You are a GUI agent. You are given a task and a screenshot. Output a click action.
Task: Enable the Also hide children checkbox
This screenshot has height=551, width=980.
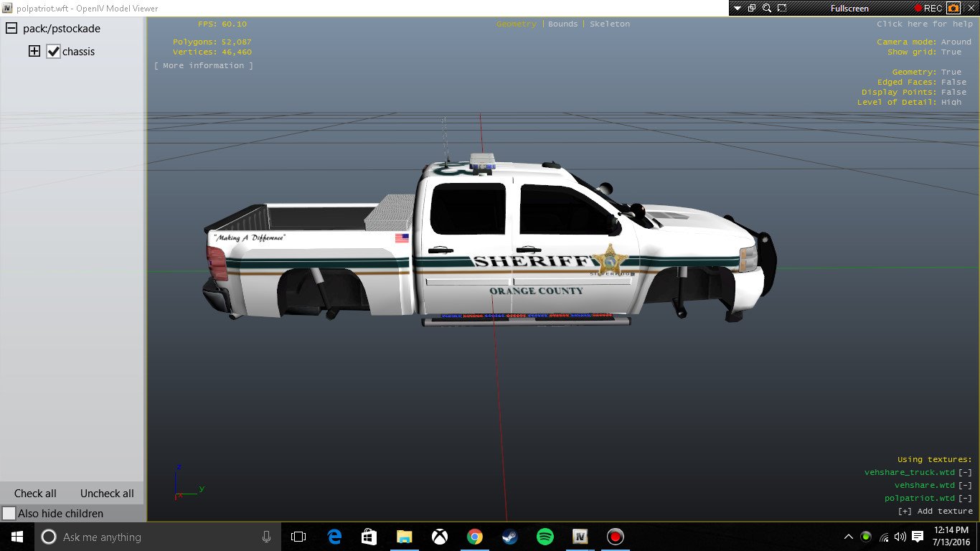click(x=9, y=514)
